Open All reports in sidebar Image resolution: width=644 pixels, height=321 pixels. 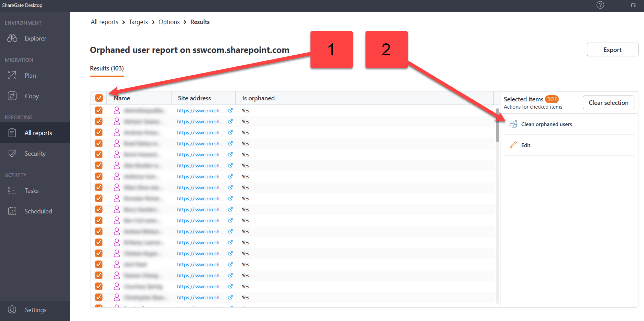pyautogui.click(x=38, y=133)
